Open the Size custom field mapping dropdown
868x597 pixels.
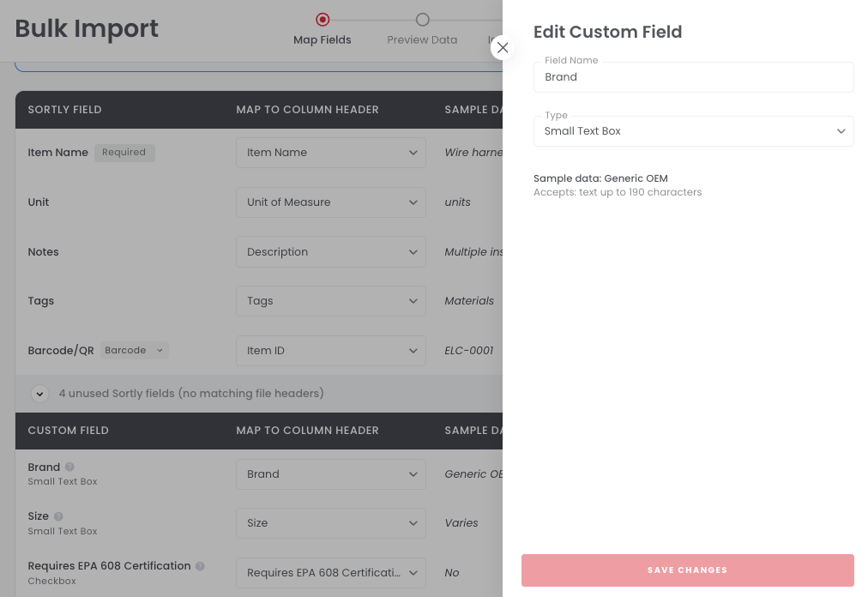(x=331, y=522)
